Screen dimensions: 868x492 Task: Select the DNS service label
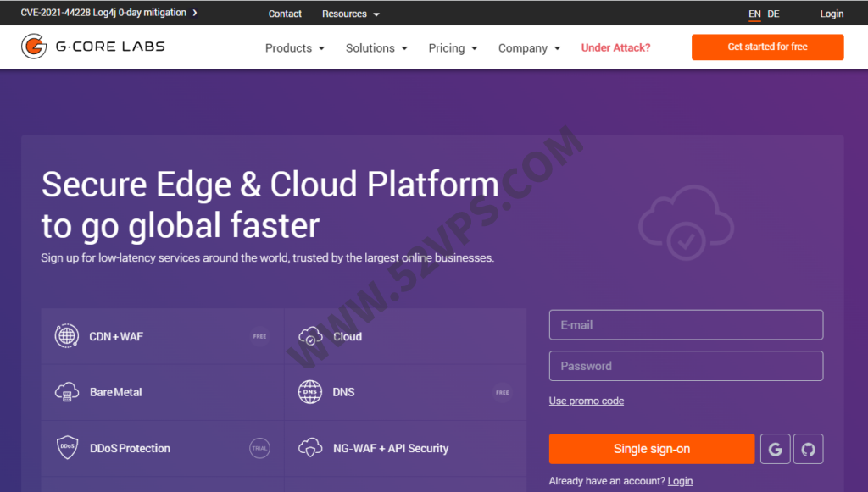[344, 392]
